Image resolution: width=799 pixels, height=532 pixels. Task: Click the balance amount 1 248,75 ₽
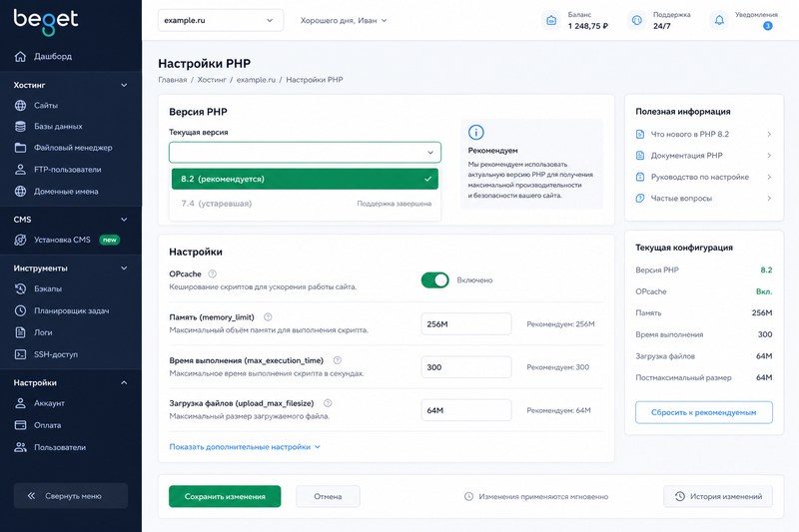(588, 26)
